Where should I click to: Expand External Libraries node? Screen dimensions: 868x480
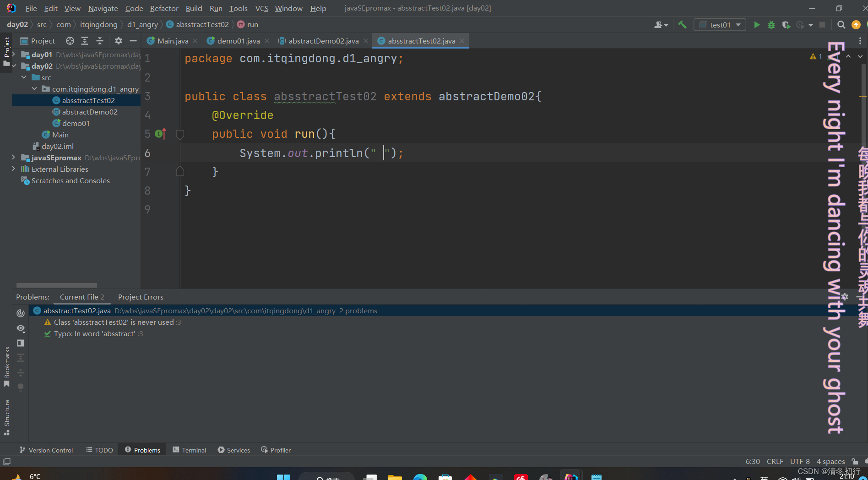14,169
